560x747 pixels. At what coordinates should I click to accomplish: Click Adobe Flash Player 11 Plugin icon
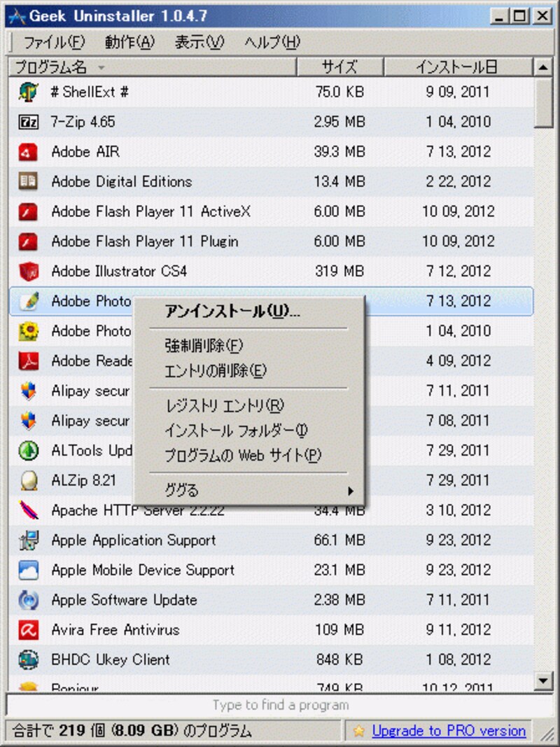[28, 242]
